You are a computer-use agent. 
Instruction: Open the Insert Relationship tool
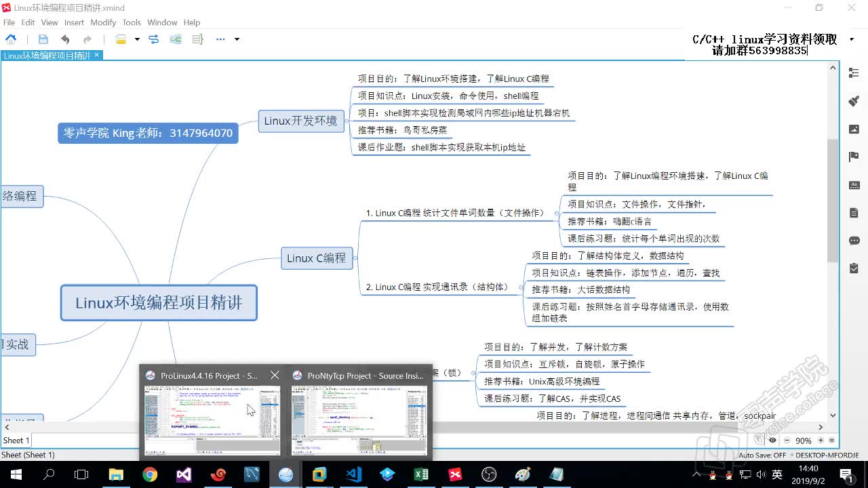153,39
